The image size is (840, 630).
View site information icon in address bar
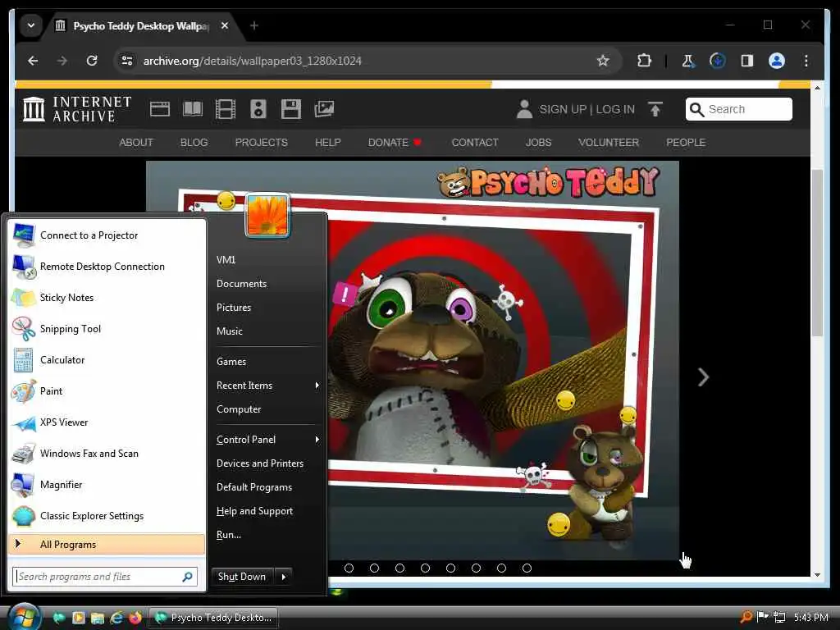pyautogui.click(x=127, y=61)
